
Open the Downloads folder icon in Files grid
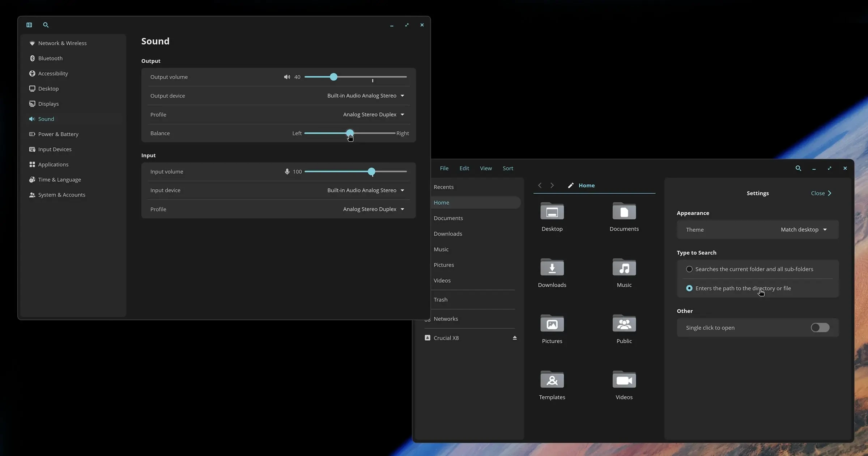click(x=552, y=267)
